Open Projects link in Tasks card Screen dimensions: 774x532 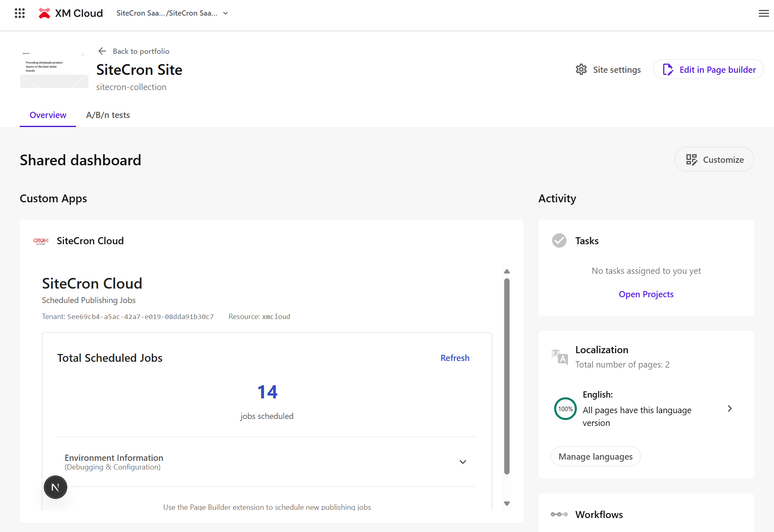646,294
